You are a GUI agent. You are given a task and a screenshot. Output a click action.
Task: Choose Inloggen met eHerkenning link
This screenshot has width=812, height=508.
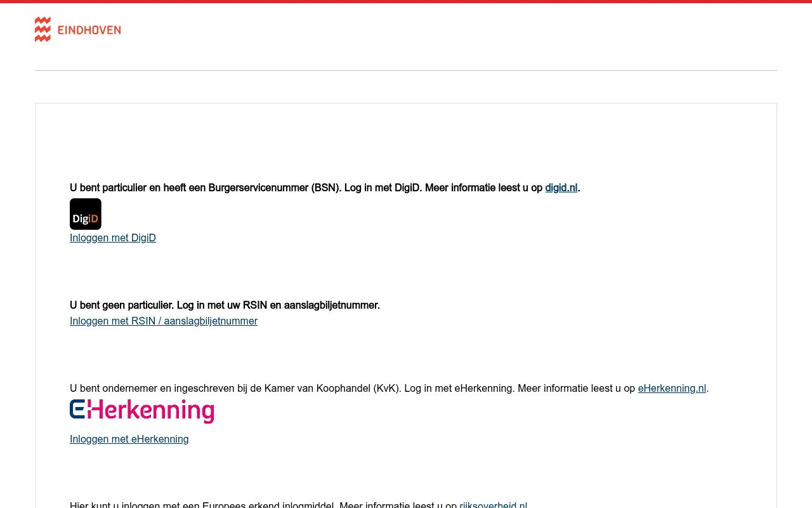(129, 439)
